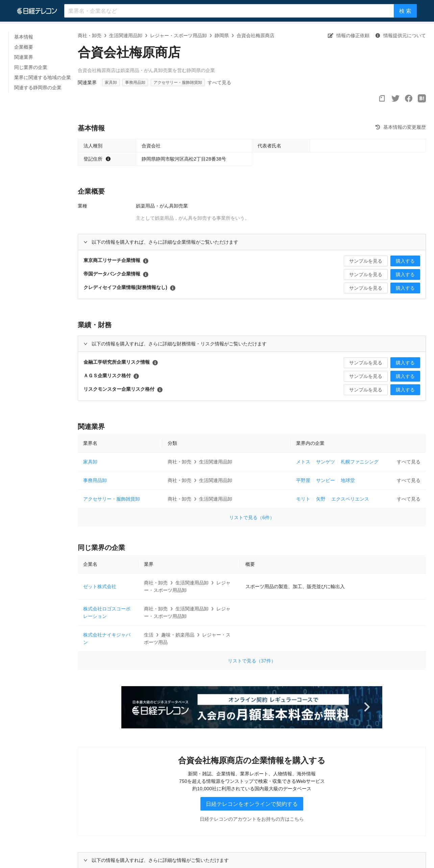Click info icon next to 帝国データバンク企業情報
The image size is (434, 868).
[x=146, y=274]
